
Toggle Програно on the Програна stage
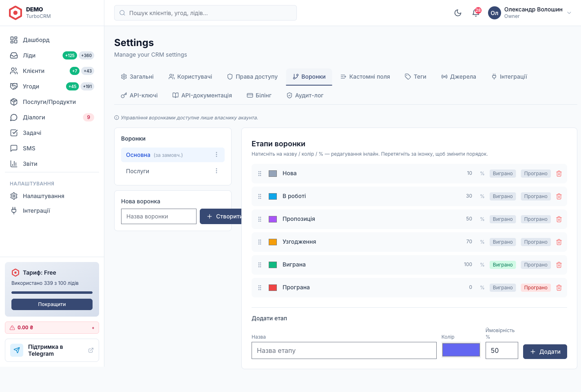[536, 288]
